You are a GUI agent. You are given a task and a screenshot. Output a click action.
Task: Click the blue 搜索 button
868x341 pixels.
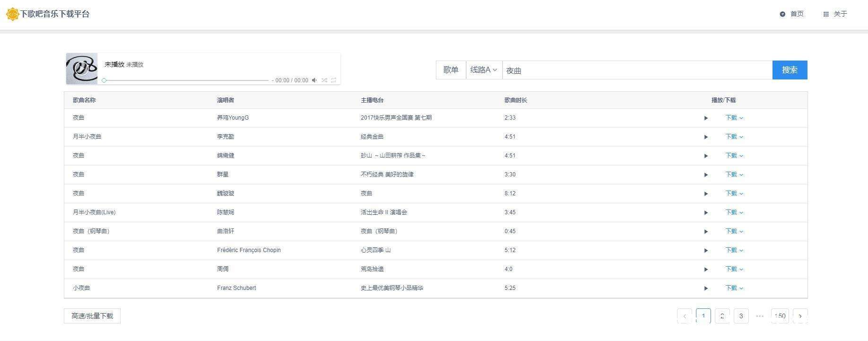(790, 70)
